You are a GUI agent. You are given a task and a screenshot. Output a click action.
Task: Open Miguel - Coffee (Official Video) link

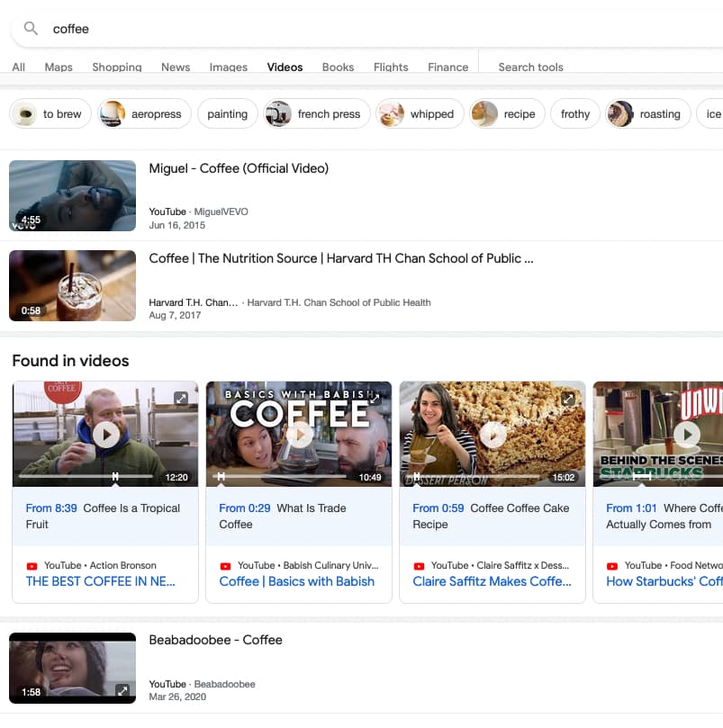coord(239,168)
